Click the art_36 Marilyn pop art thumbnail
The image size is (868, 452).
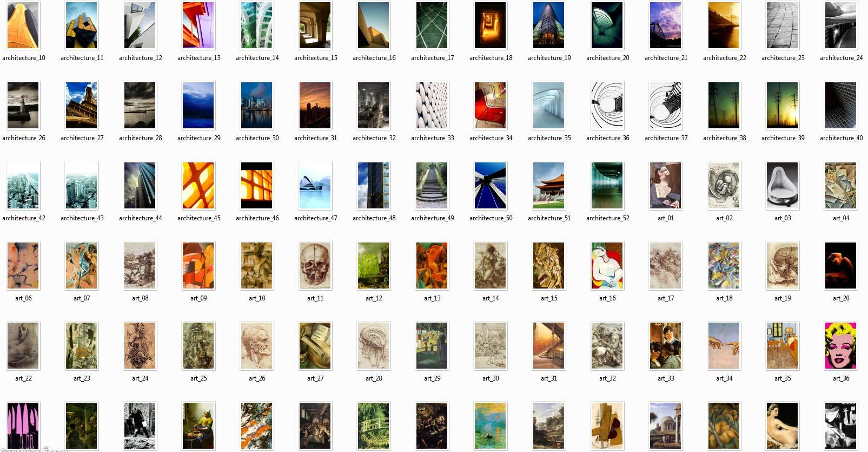tap(841, 346)
